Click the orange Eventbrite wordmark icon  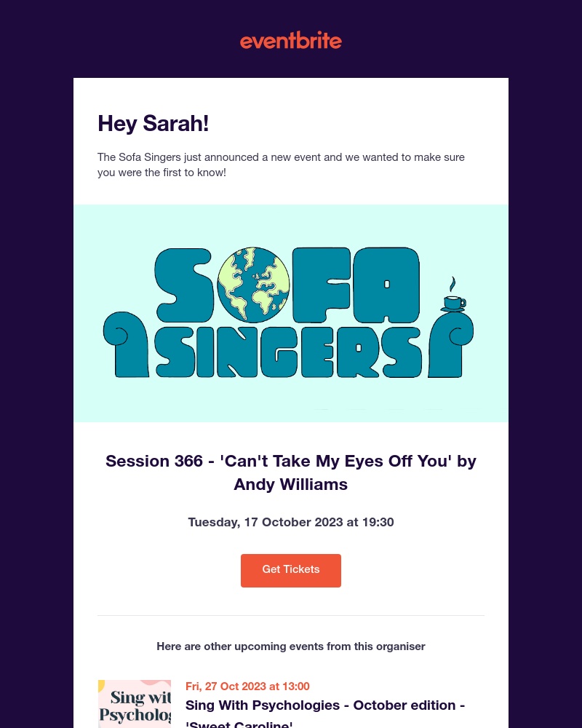pos(291,40)
